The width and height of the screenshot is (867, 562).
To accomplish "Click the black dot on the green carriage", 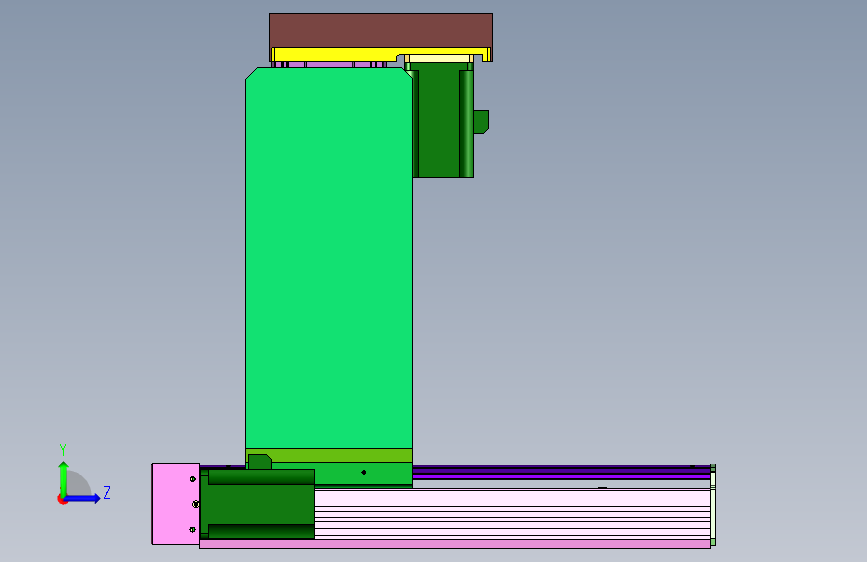I will (x=363, y=472).
